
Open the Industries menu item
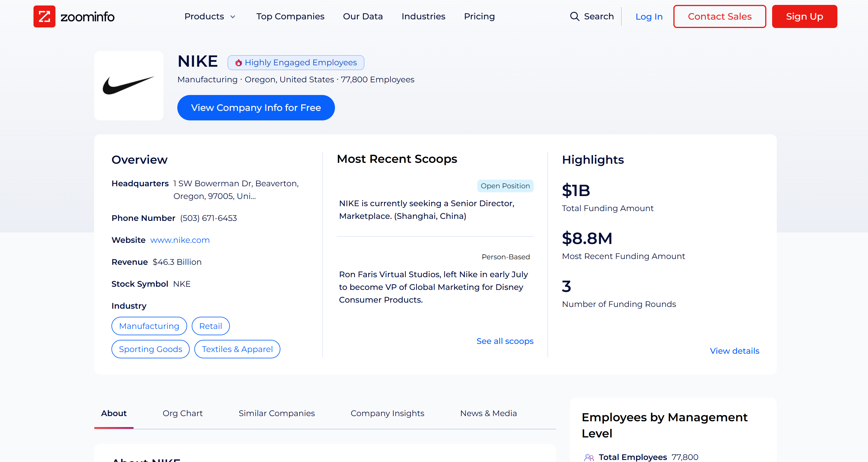point(423,16)
